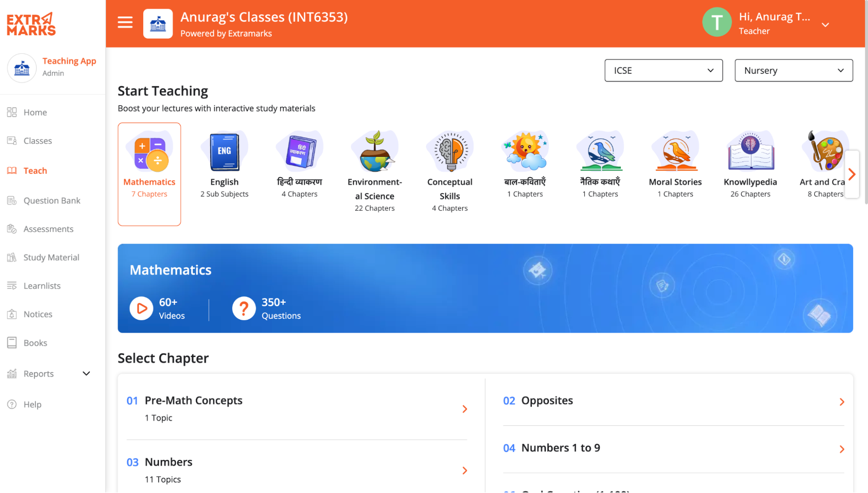This screenshot has width=868, height=493.
Task: Open chapter 03 Numbers
Action: click(x=297, y=470)
